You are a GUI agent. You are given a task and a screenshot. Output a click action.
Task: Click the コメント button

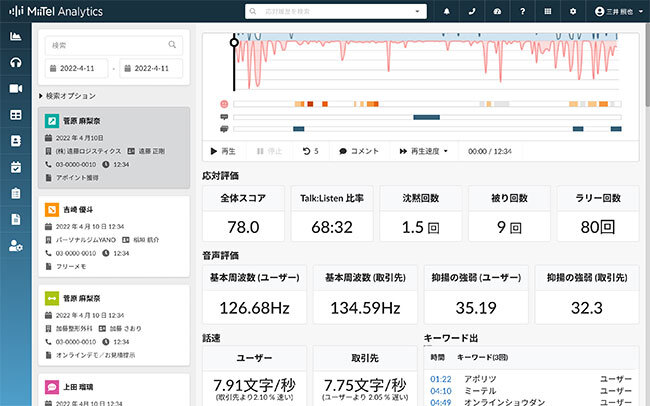pyautogui.click(x=359, y=151)
